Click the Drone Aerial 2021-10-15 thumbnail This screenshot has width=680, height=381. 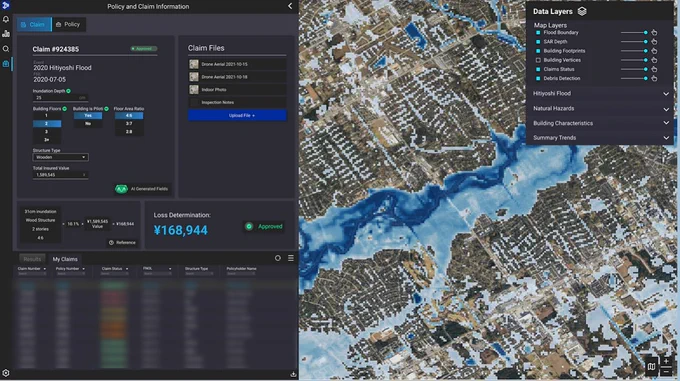(194, 64)
